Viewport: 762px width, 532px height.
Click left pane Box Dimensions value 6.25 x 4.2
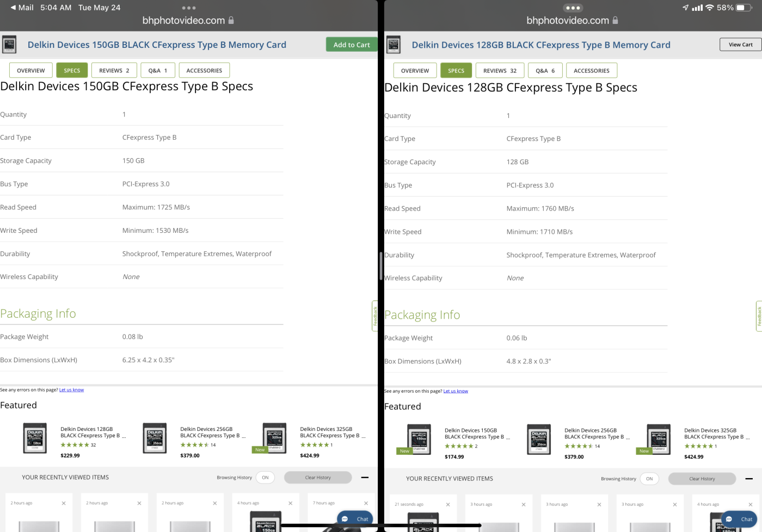point(149,360)
